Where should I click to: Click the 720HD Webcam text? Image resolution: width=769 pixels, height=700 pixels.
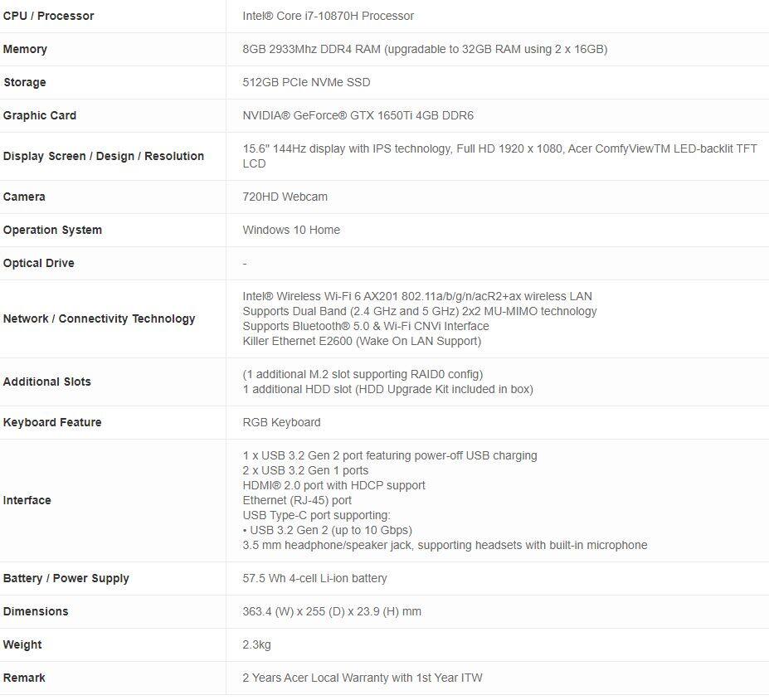pos(285,197)
